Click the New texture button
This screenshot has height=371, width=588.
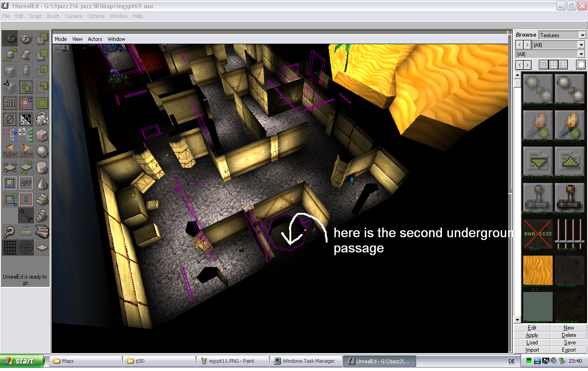(569, 328)
